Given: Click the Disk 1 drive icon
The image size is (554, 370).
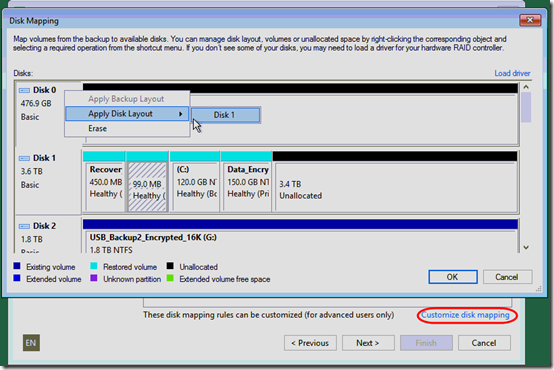Looking at the screenshot, I should click(24, 158).
